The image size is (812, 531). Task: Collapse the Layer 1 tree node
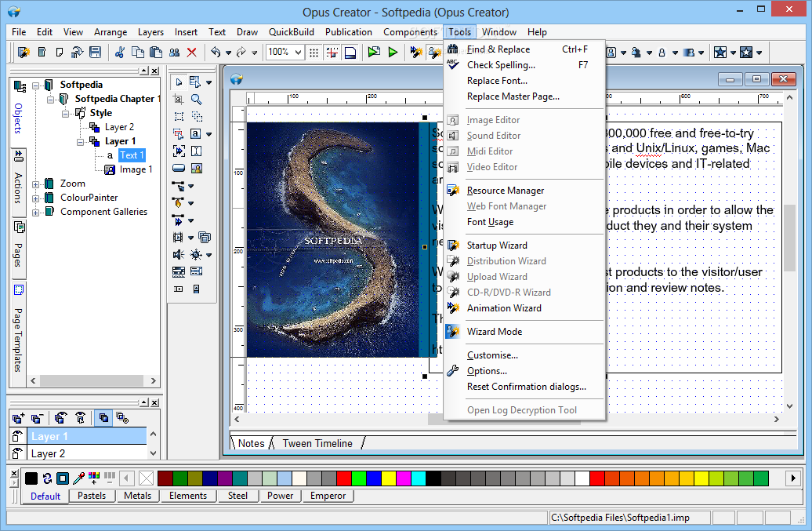point(80,141)
